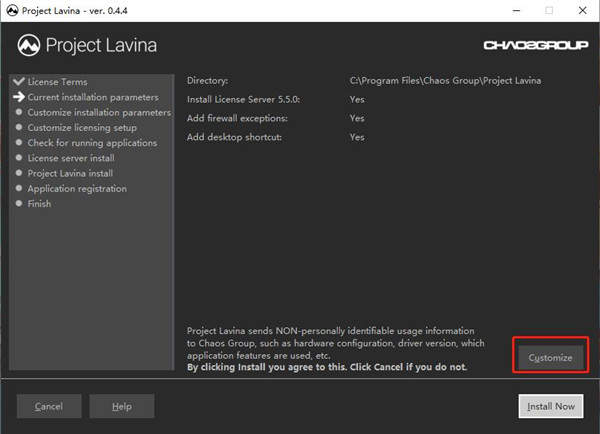Image resolution: width=600 pixels, height=434 pixels.
Task: Click Yes value for License Server
Action: click(x=357, y=100)
